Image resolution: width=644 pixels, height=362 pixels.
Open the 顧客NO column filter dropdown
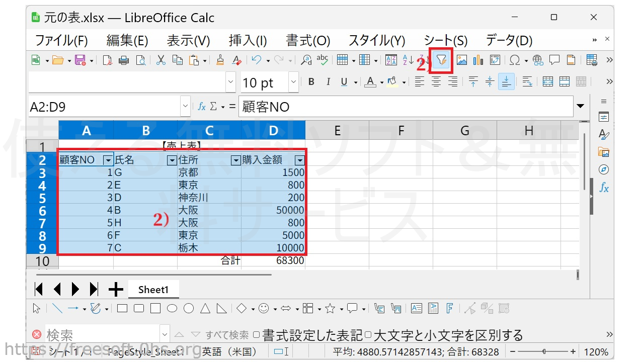108,160
